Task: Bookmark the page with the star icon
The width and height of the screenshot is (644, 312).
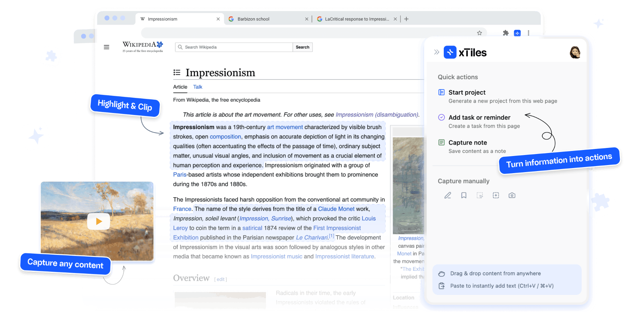Action: click(x=479, y=33)
